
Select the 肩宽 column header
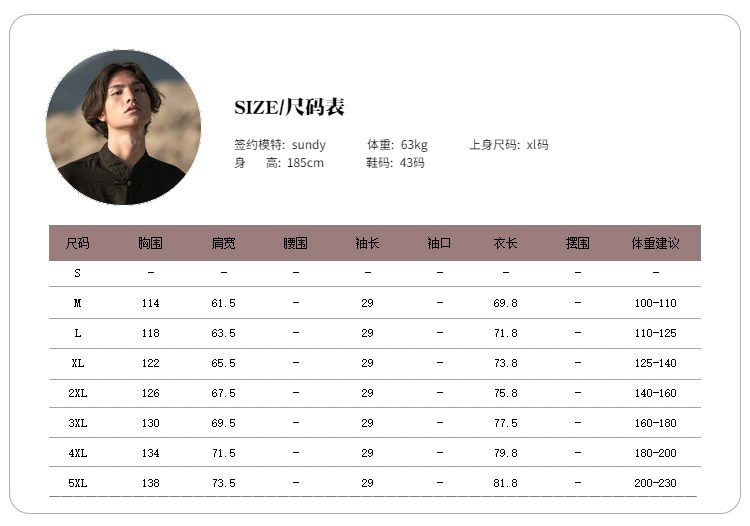coord(223,243)
